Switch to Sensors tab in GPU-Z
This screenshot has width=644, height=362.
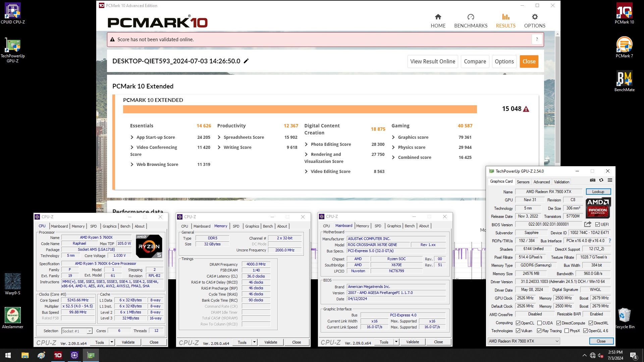click(523, 182)
